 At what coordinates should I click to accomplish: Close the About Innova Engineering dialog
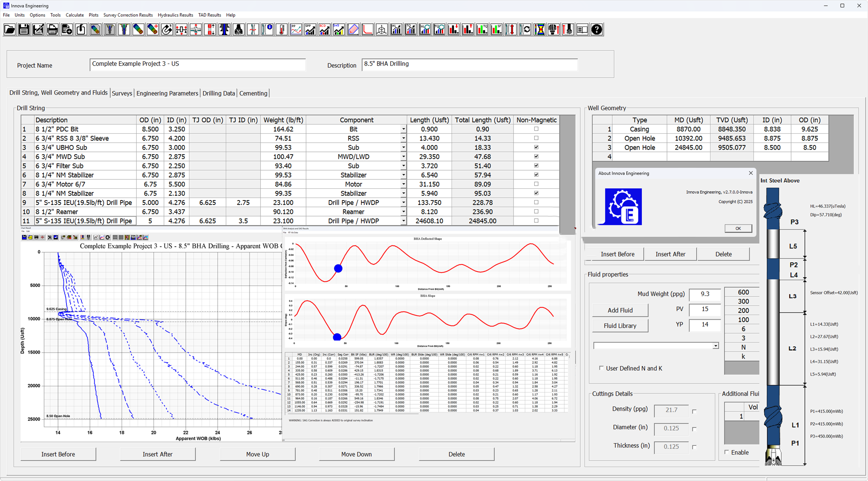pos(751,173)
